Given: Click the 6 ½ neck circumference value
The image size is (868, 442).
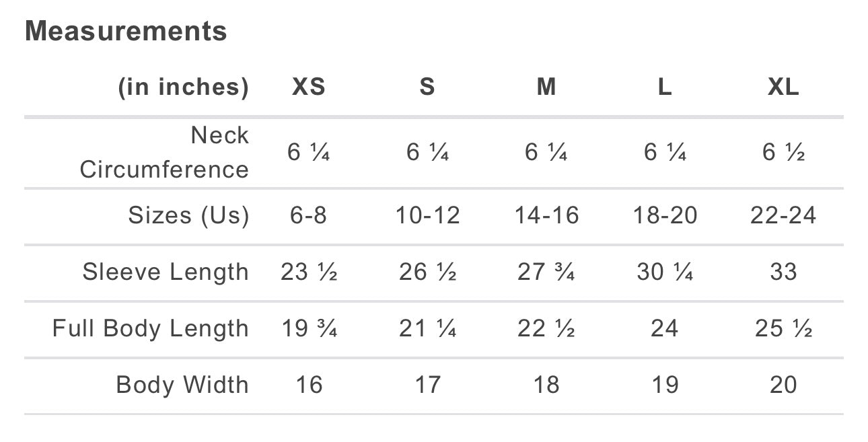Looking at the screenshot, I should 783,153.
